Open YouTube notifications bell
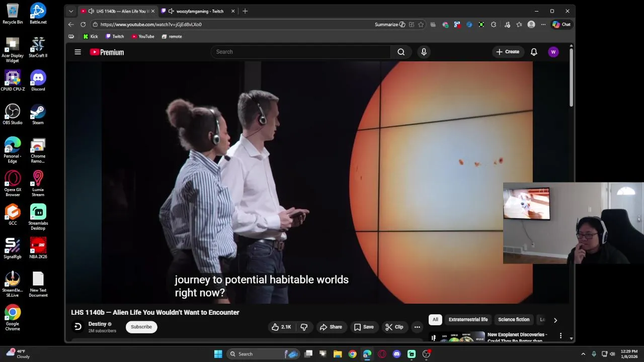644x362 pixels. [534, 52]
